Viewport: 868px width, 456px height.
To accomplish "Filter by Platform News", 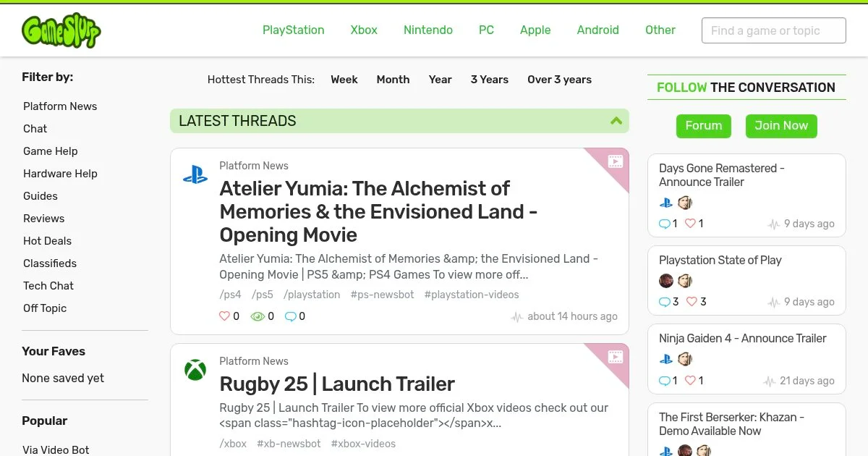I will pyautogui.click(x=60, y=106).
